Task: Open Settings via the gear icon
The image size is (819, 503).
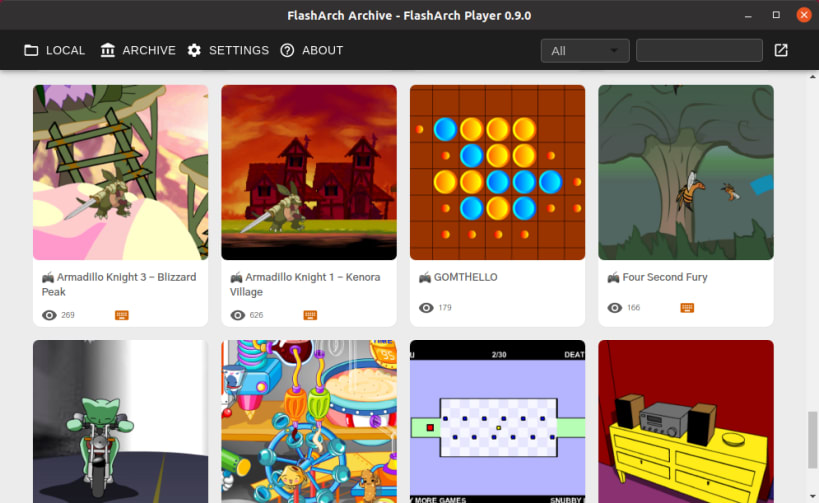Action: point(194,50)
